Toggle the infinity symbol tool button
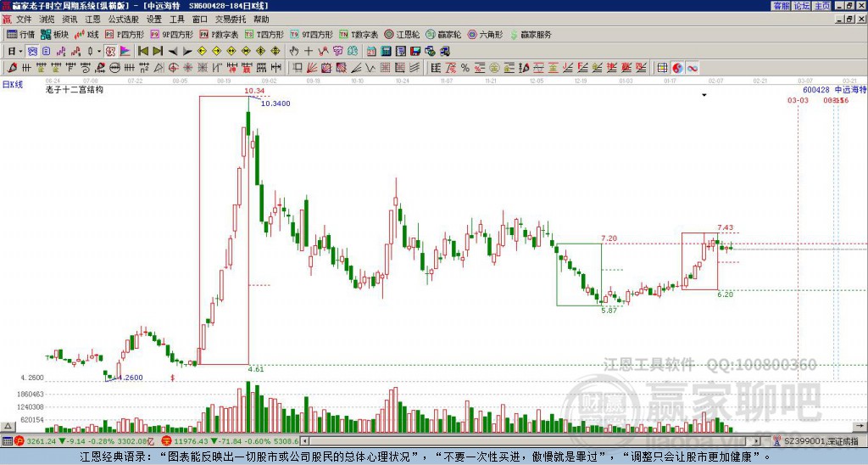 tap(692, 67)
